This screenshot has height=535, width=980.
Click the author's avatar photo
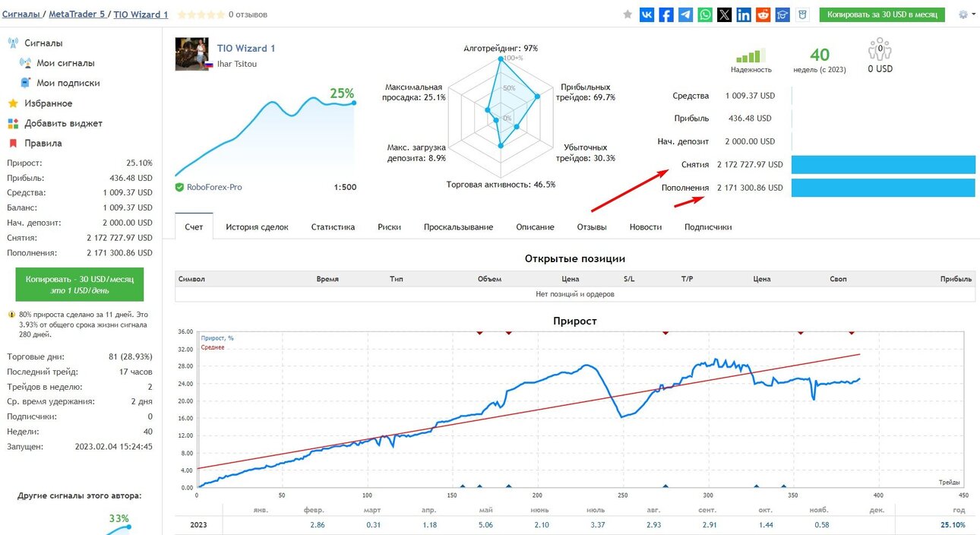click(192, 54)
